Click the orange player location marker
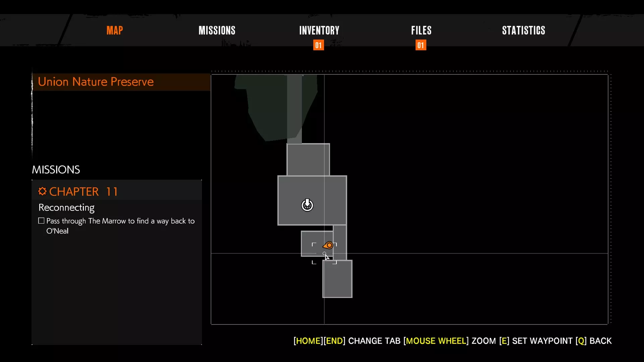Image resolution: width=644 pixels, height=362 pixels. click(x=329, y=245)
